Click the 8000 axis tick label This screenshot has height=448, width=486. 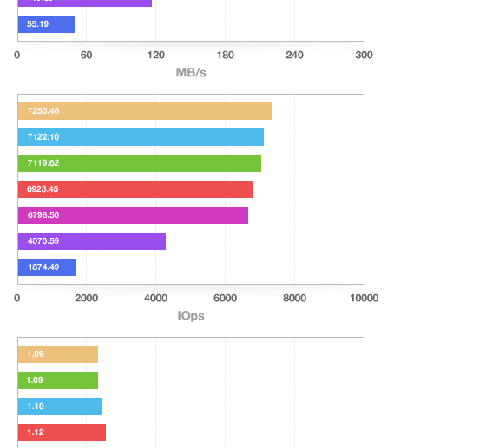(294, 299)
